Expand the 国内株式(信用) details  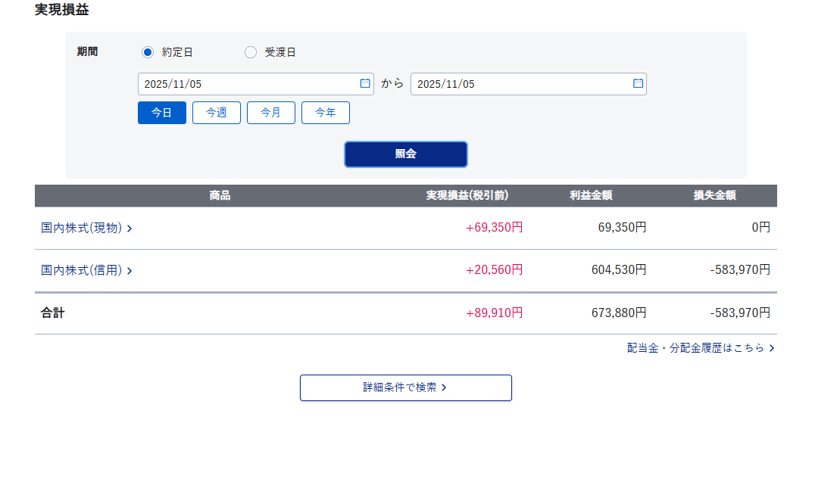82,270
